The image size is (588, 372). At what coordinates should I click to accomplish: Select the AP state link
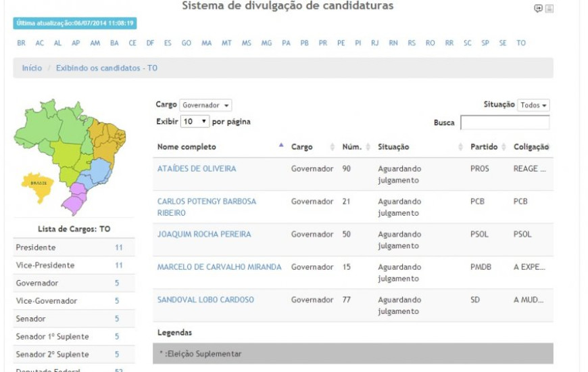(76, 43)
